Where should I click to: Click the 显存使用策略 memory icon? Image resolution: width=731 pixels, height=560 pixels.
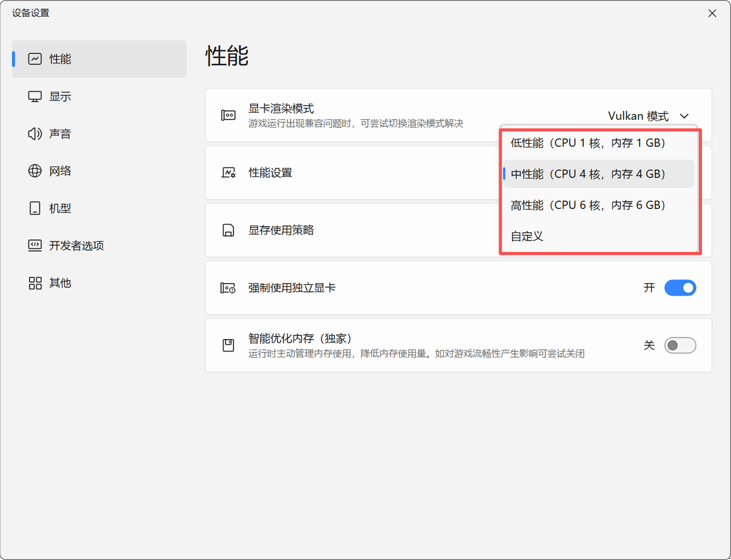click(x=228, y=230)
